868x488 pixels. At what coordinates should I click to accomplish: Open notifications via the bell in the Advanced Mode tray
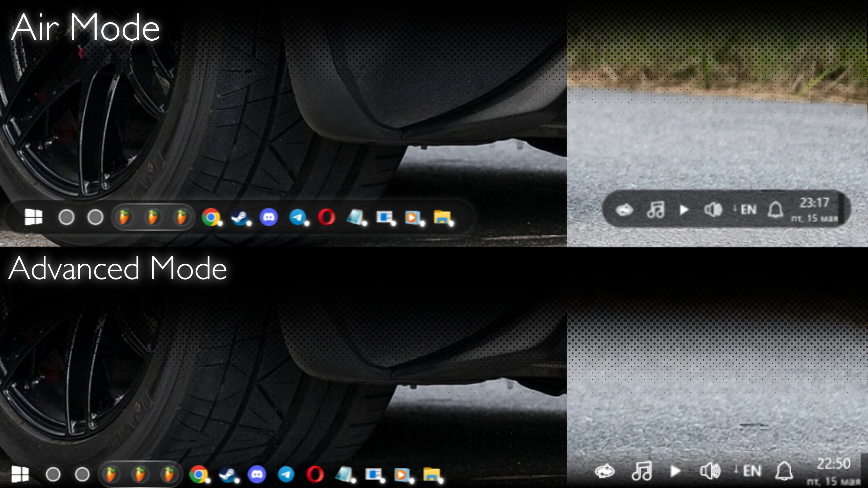(x=784, y=471)
